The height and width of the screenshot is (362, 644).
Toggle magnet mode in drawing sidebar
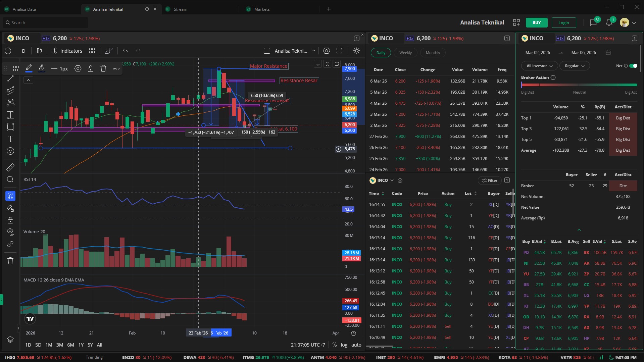(x=10, y=196)
